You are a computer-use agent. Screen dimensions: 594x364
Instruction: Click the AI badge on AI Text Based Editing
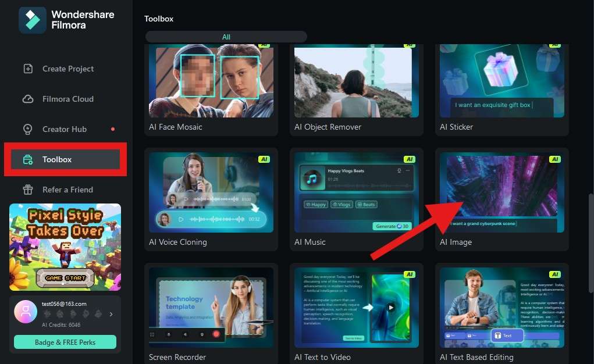tap(555, 274)
